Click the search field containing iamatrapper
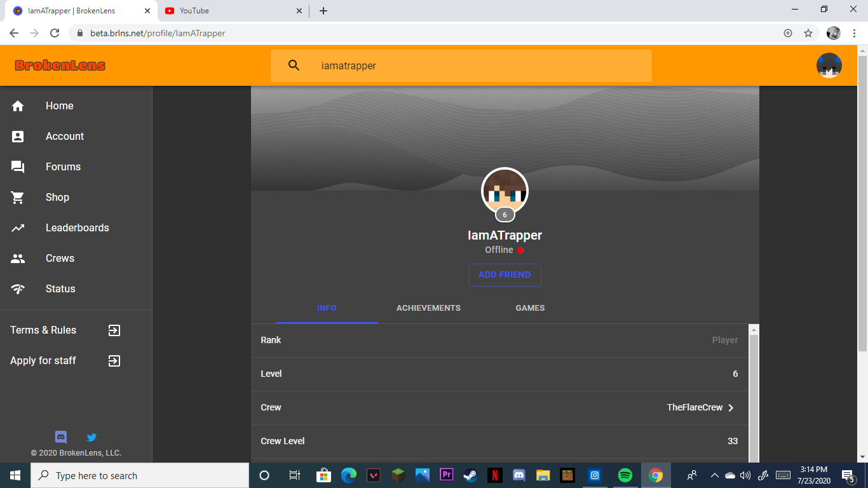The width and height of the screenshot is (868, 488). point(461,65)
